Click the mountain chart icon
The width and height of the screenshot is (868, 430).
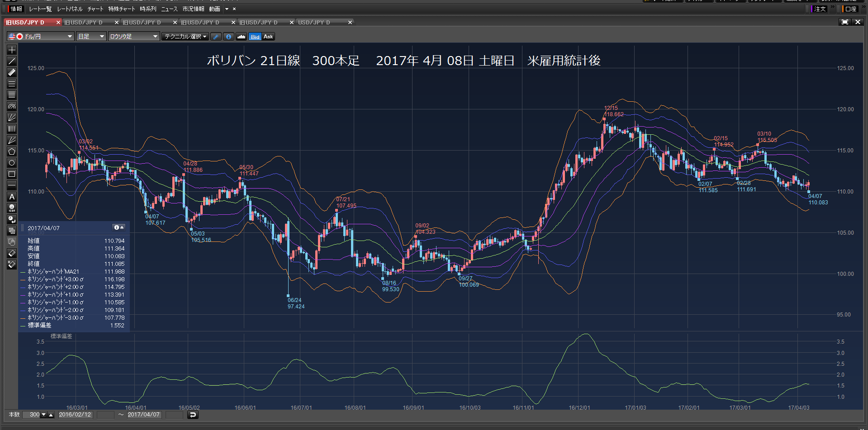point(242,37)
